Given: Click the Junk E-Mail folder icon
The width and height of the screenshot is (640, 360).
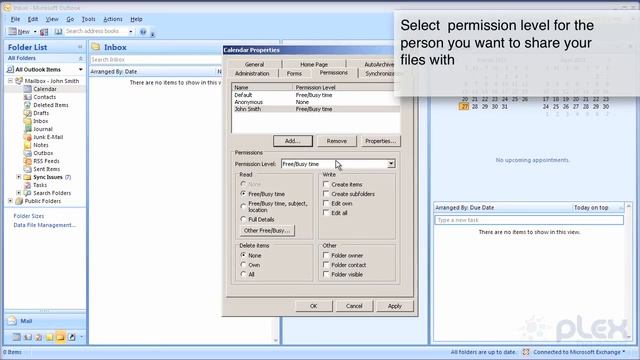Looking at the screenshot, I should point(27,137).
